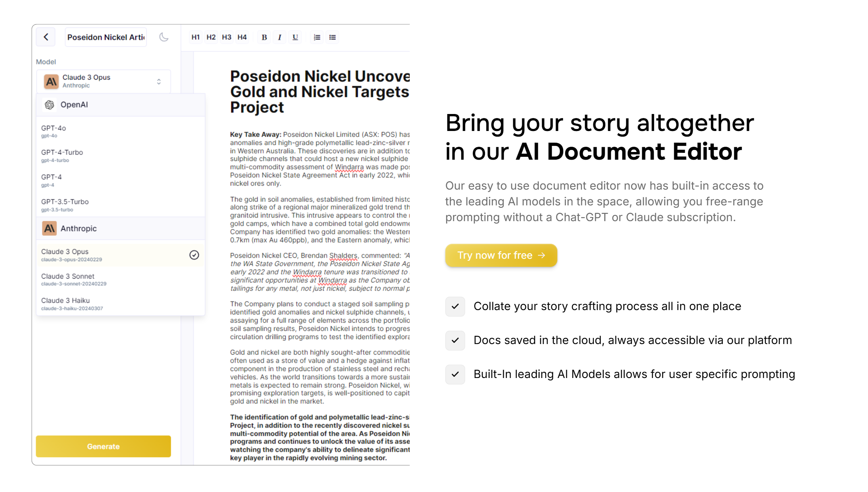868x492 pixels.
Task: Click the misspelled word Shalders
Action: tap(343, 256)
